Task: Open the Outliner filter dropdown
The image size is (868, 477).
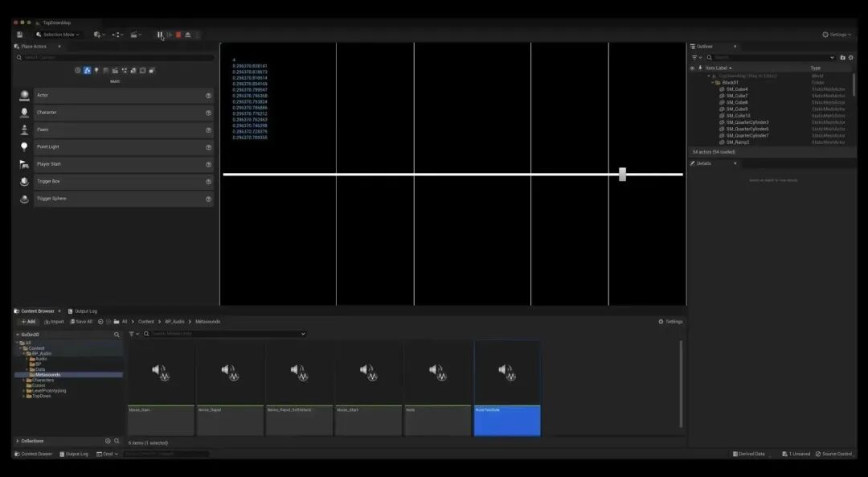Action: pos(696,58)
